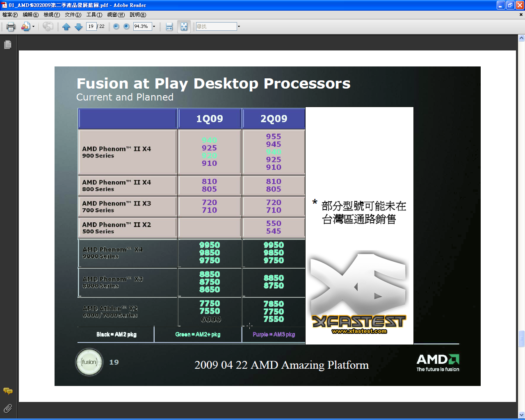Click the XFASTEST logo image
Viewport: 525px width, 420px height.
click(359, 292)
